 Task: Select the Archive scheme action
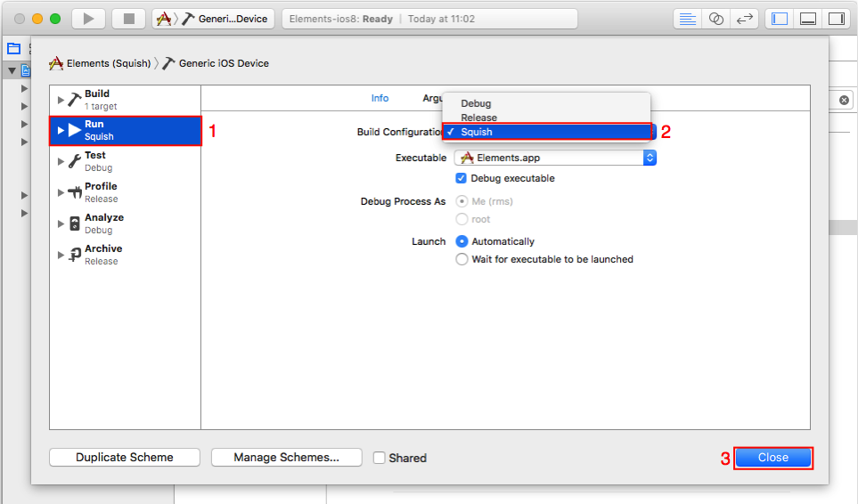tap(126, 255)
